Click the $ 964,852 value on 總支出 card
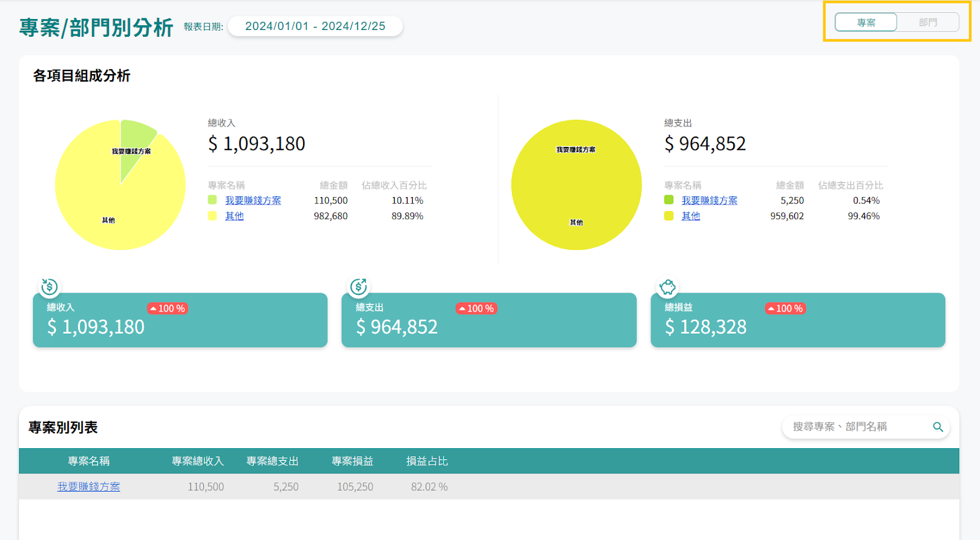980x540 pixels. [x=397, y=327]
